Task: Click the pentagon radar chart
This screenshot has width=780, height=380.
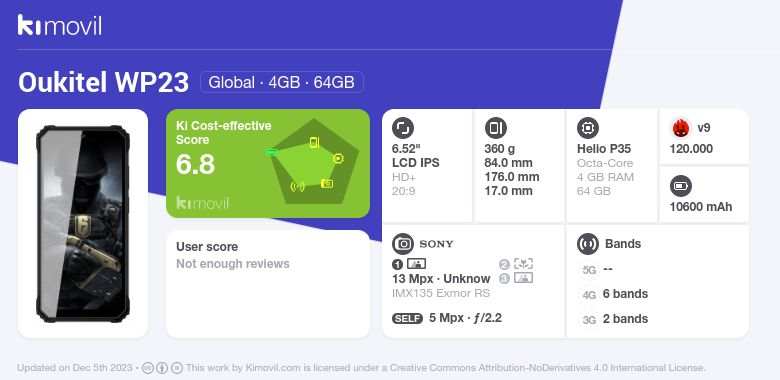Action: 312,162
